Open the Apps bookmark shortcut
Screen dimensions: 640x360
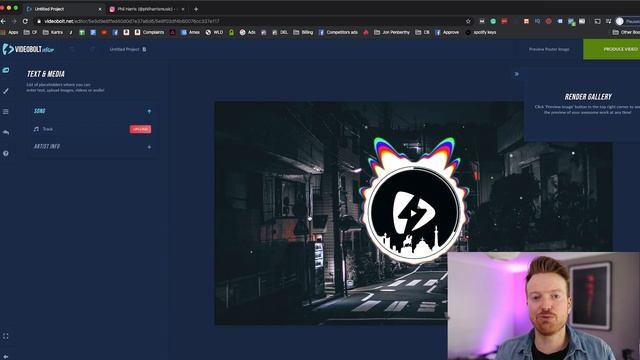[x=10, y=32]
